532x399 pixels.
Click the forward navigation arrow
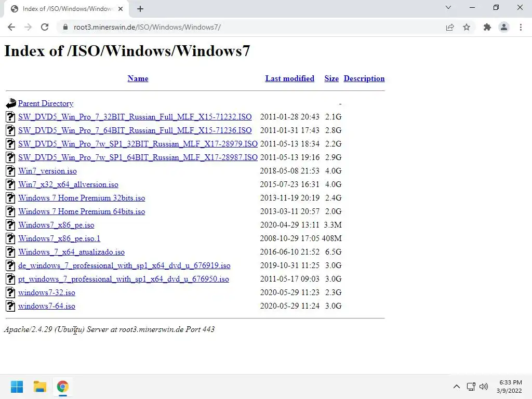[28, 27]
